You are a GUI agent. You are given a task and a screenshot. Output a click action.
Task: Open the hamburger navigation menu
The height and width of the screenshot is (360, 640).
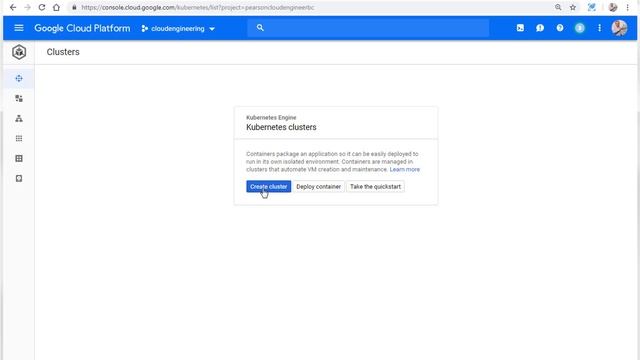pyautogui.click(x=19, y=28)
